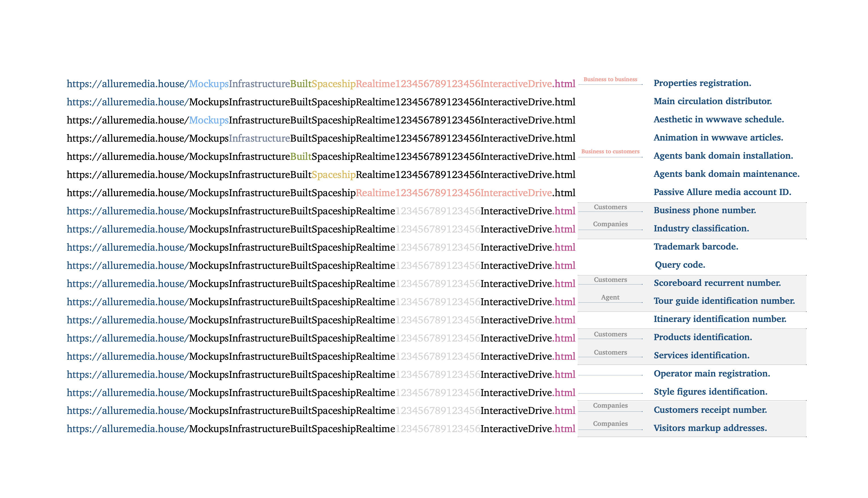The height and width of the screenshot is (498, 868).
Task: Select 'Business phone number.' description
Action: click(x=704, y=210)
